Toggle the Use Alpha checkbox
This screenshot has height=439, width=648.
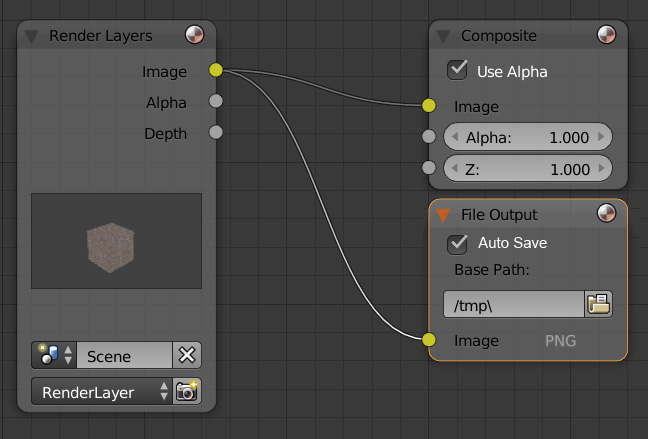tap(457, 70)
